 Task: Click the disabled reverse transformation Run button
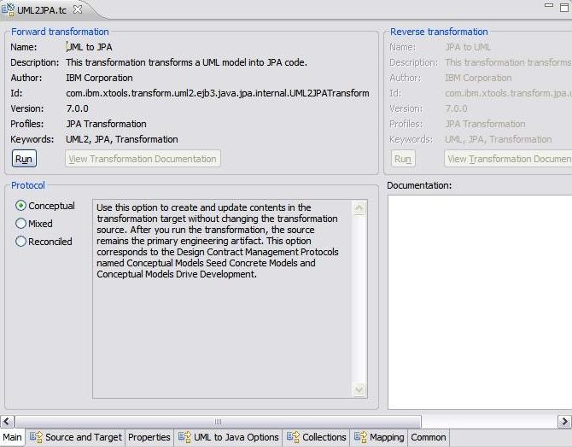[403, 159]
